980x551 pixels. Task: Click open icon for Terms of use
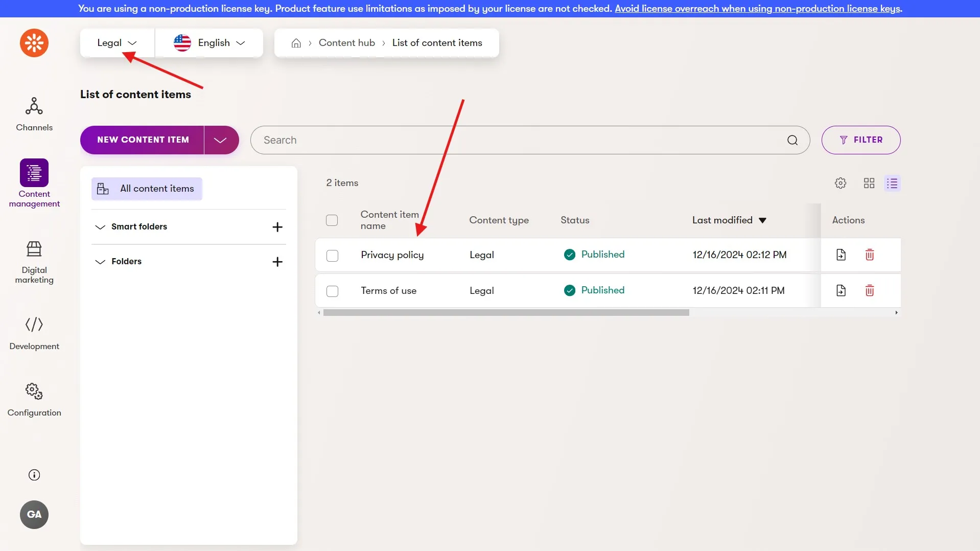841,290
